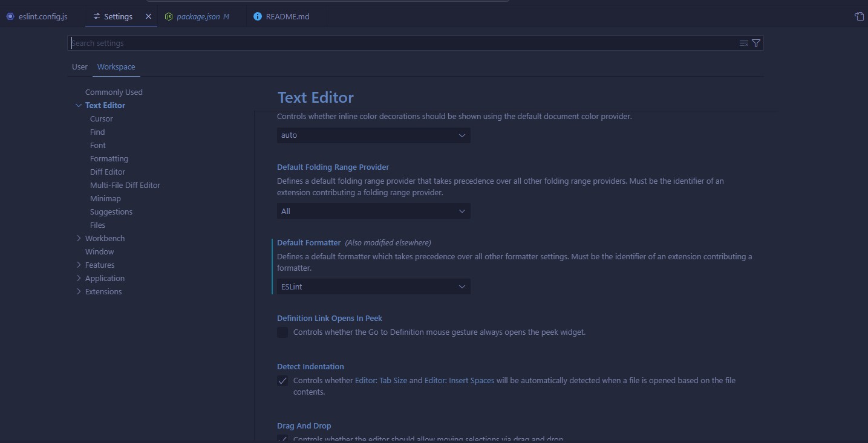Select the User settings tab
The image size is (868, 443).
(80, 66)
